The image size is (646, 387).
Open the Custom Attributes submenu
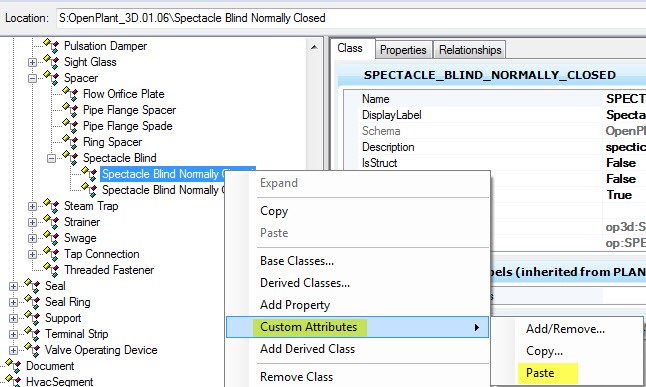coord(358,327)
